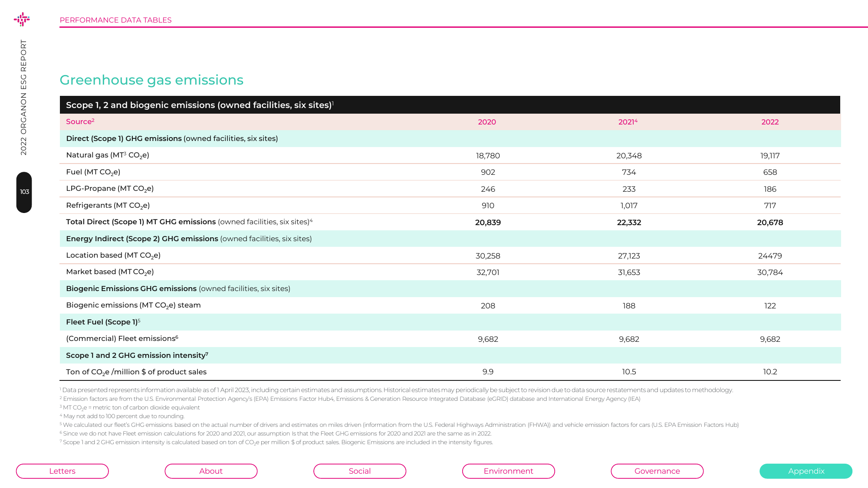
Task: Navigate to the Environment section
Action: 509,471
